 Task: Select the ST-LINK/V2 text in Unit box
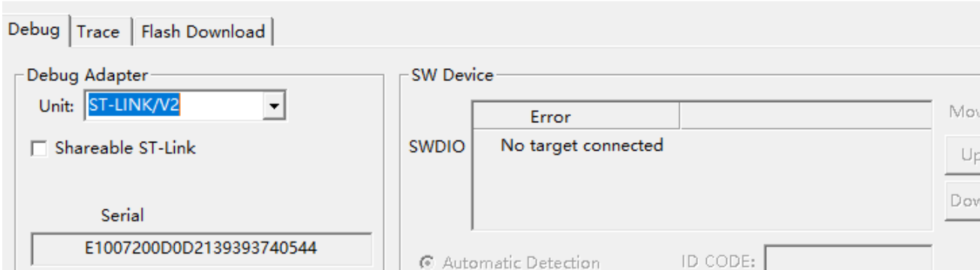click(134, 106)
